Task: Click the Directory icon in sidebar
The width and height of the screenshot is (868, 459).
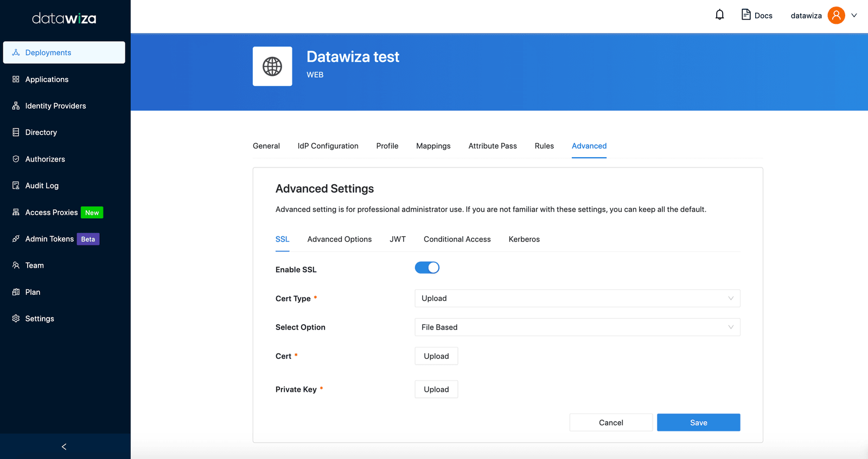Action: click(x=16, y=132)
